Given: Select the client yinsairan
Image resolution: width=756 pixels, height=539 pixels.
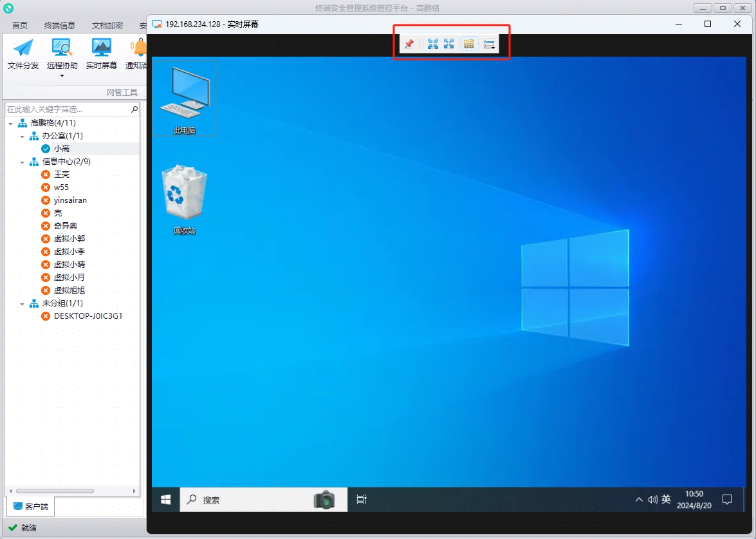Looking at the screenshot, I should (x=70, y=200).
